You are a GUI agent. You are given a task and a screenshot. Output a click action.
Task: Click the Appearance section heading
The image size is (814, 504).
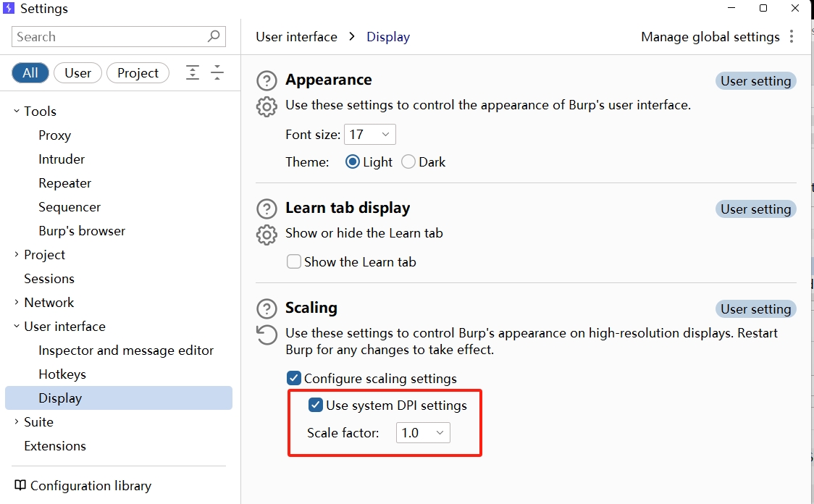[x=329, y=80]
